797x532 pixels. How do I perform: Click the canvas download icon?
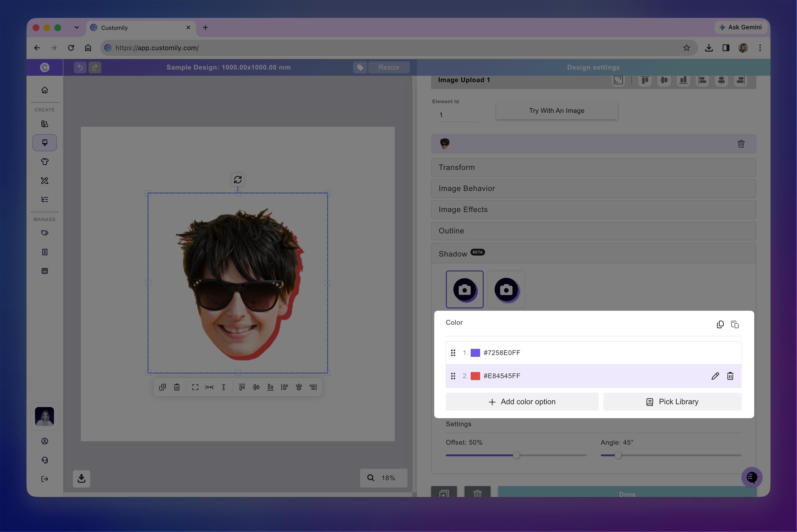coord(81,478)
